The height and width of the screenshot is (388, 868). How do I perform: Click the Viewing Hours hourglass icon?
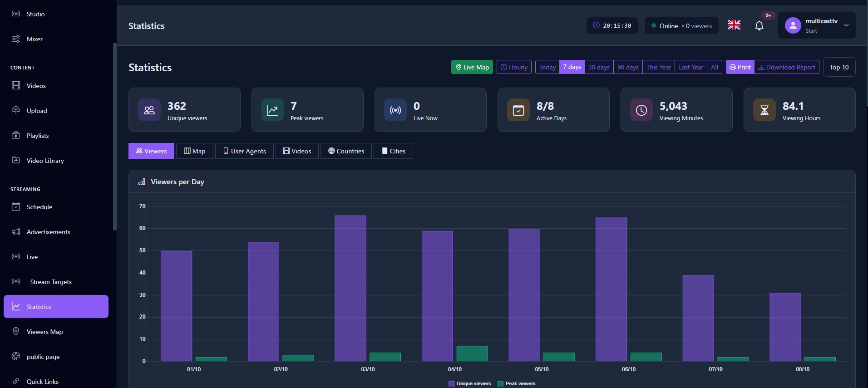764,110
